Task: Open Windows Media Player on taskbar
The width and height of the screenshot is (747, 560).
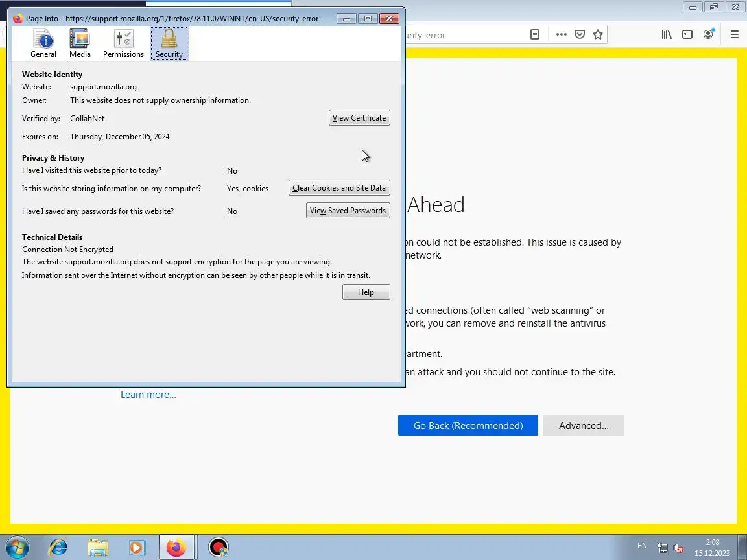Action: pos(137,547)
